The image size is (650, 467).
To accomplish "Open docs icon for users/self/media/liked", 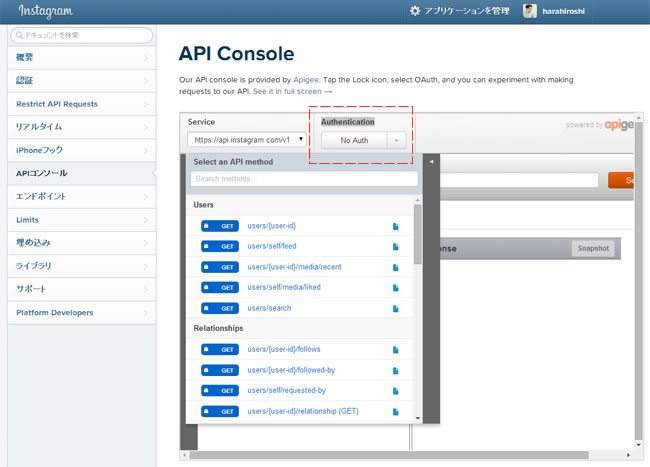I will click(x=395, y=288).
